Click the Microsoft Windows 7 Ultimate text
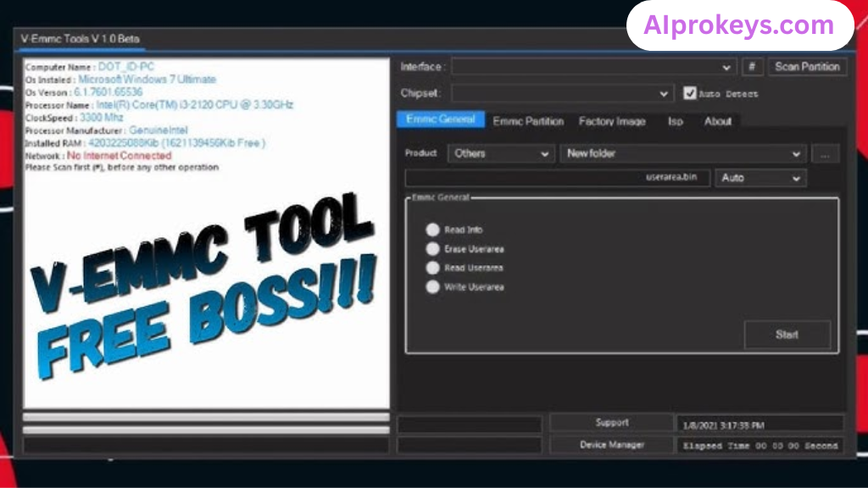868x488 pixels. (x=147, y=80)
